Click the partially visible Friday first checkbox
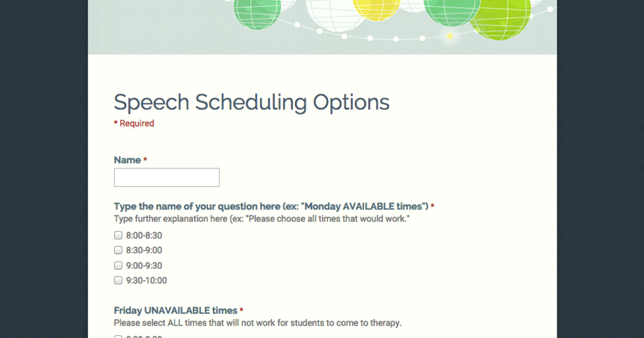 118,336
